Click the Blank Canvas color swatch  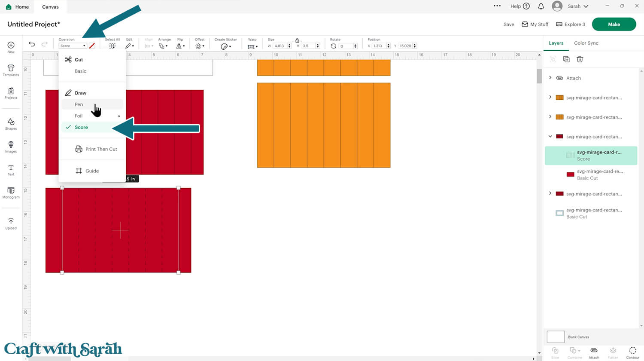tap(556, 337)
